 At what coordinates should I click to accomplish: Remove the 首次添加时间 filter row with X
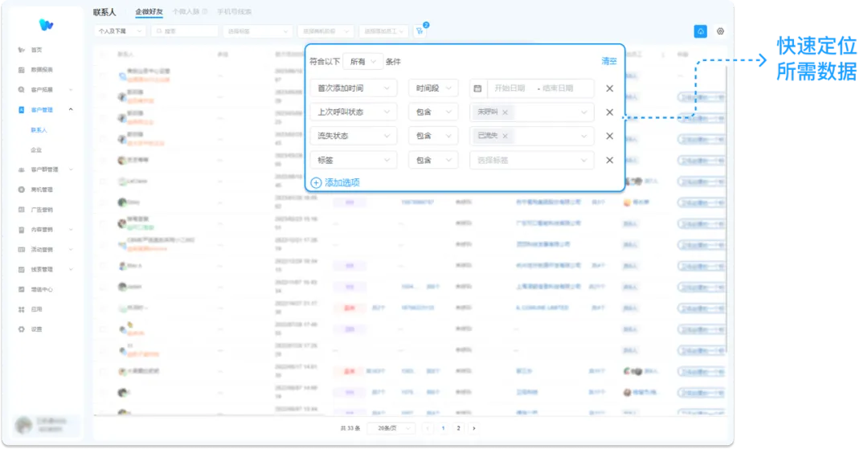pyautogui.click(x=609, y=88)
